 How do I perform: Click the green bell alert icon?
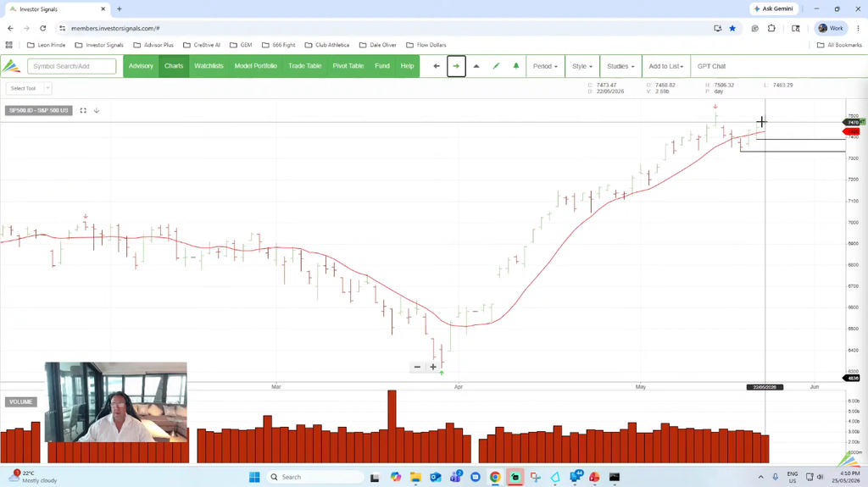coord(516,66)
